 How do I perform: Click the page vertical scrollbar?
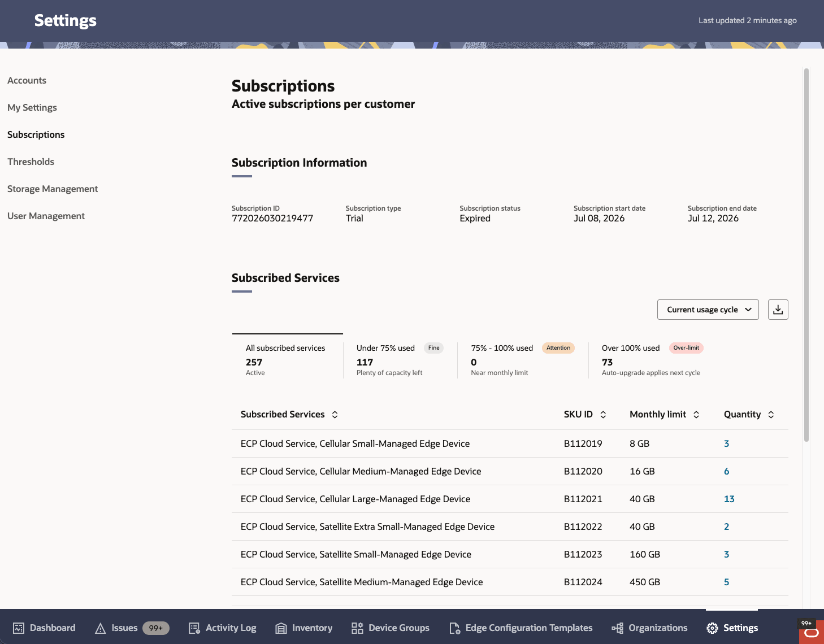point(806,255)
